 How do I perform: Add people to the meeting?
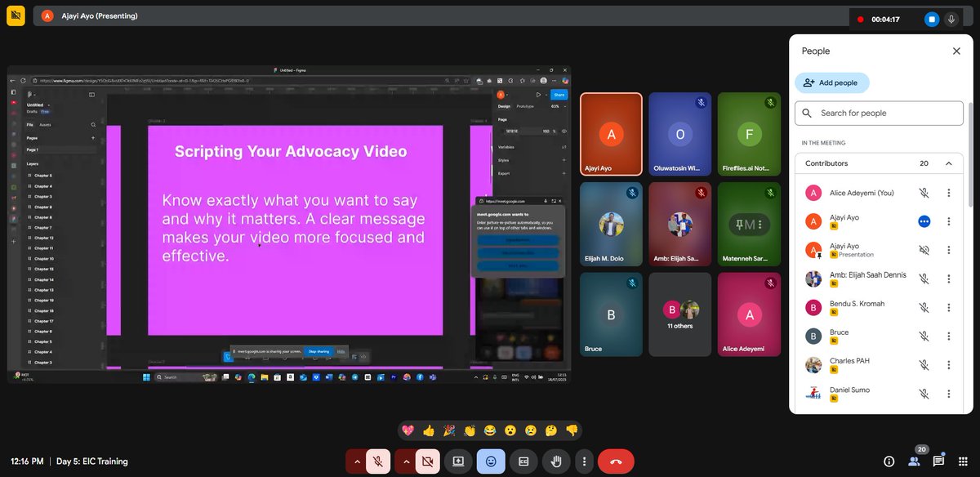tap(831, 82)
